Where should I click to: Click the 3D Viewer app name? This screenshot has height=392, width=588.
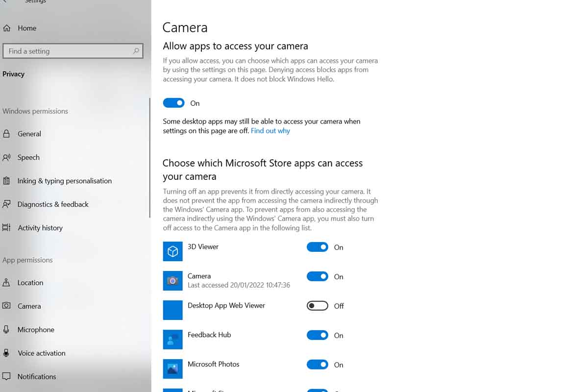(203, 246)
